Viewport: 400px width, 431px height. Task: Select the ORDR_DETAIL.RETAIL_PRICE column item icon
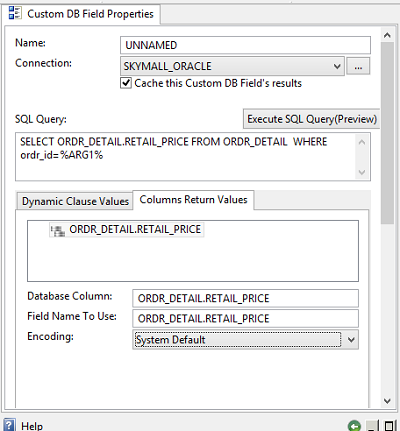point(58,230)
